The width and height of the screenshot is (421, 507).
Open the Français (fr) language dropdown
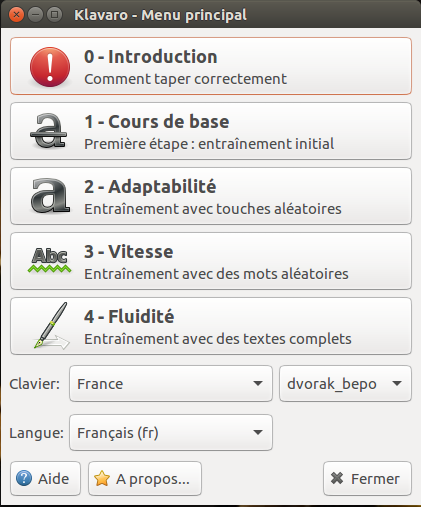pos(171,433)
